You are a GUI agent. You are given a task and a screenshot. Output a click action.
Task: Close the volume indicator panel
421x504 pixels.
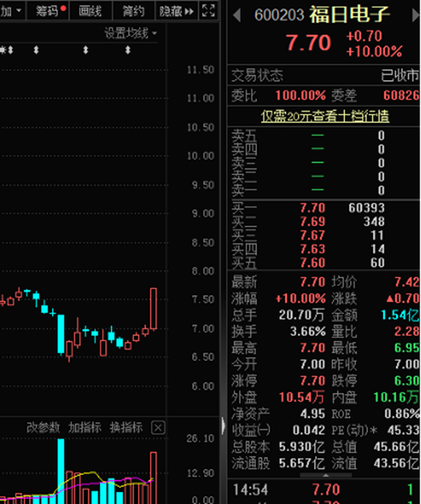(158, 428)
